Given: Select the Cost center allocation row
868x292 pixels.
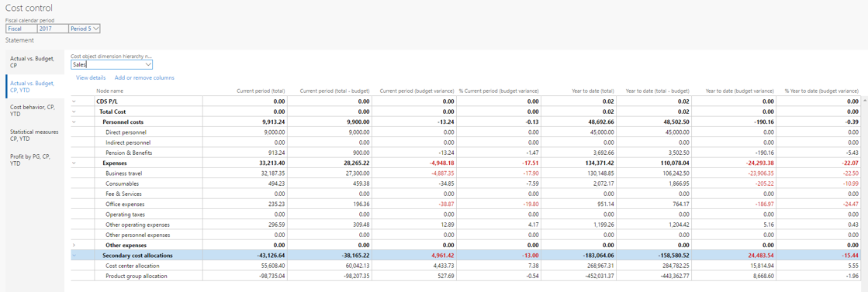Looking at the screenshot, I should [x=465, y=266].
